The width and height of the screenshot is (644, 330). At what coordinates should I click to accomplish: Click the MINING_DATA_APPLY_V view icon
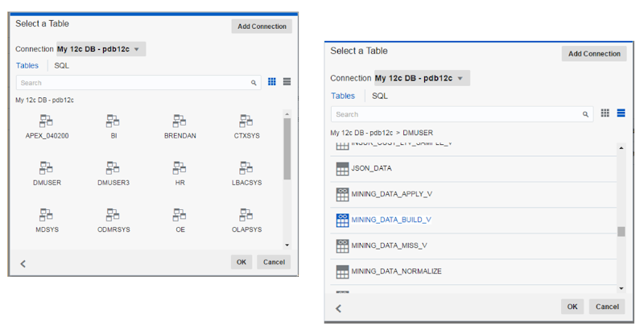click(x=342, y=194)
